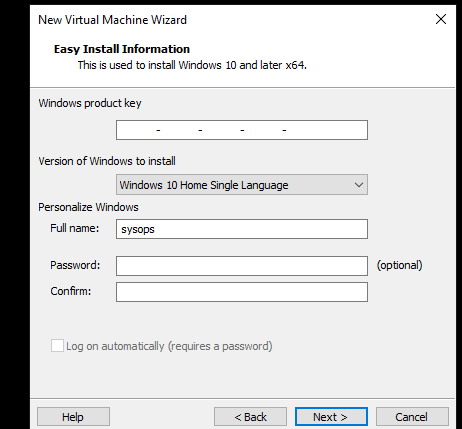Click the Windows product key label

point(90,103)
